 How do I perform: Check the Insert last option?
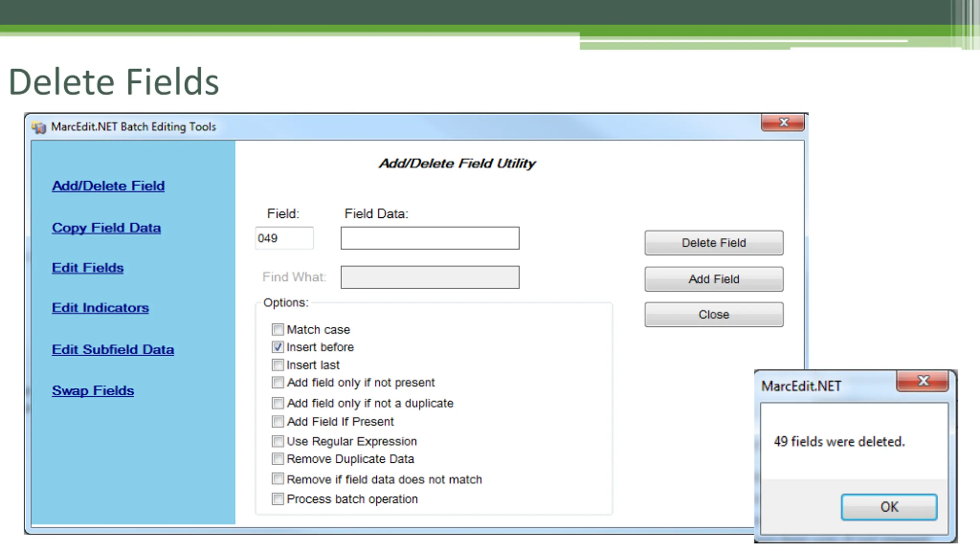click(278, 365)
